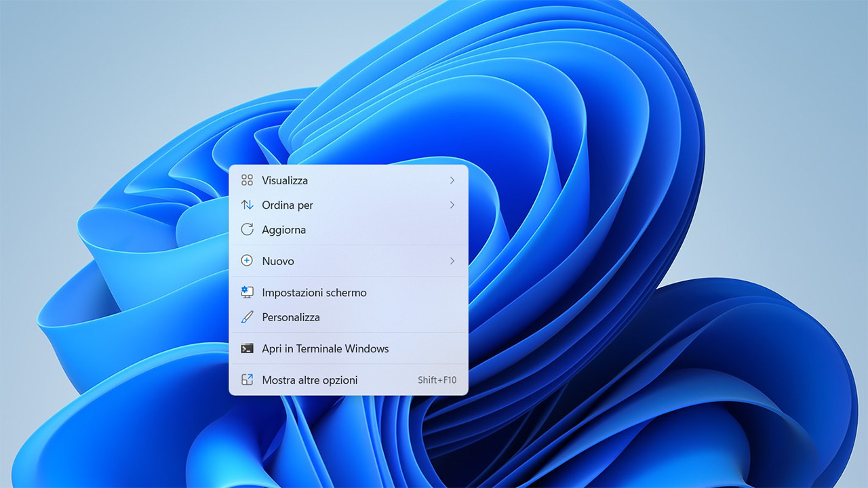The image size is (868, 488).
Task: Click the Ordina per arrows icon
Action: coord(247,205)
